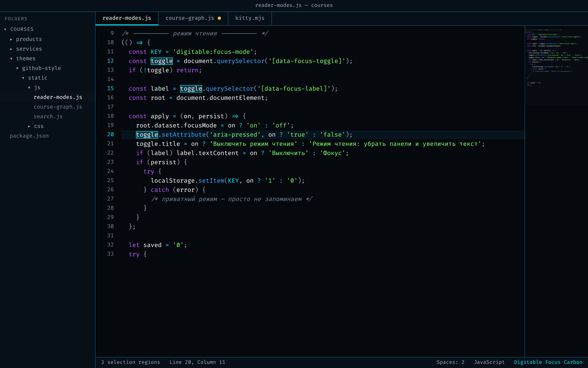The image size is (588, 368).
Task: Click highlighted 'toggle' on line 20
Action: tap(147, 135)
